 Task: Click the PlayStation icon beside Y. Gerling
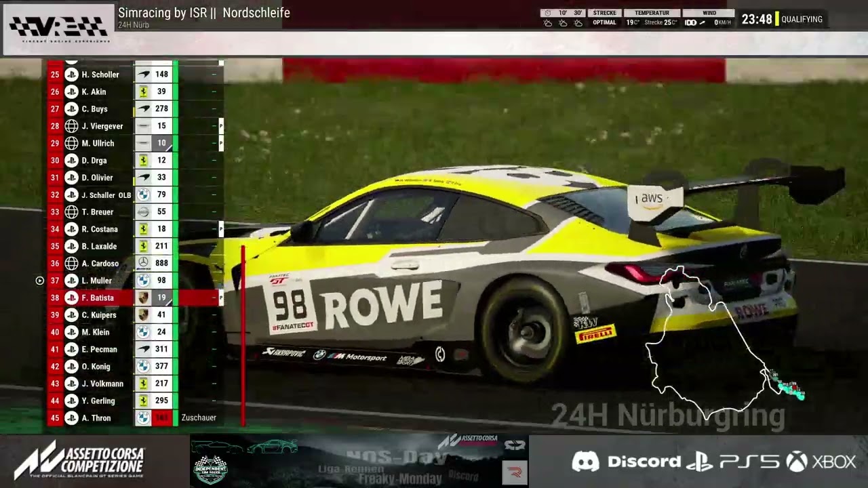71,401
